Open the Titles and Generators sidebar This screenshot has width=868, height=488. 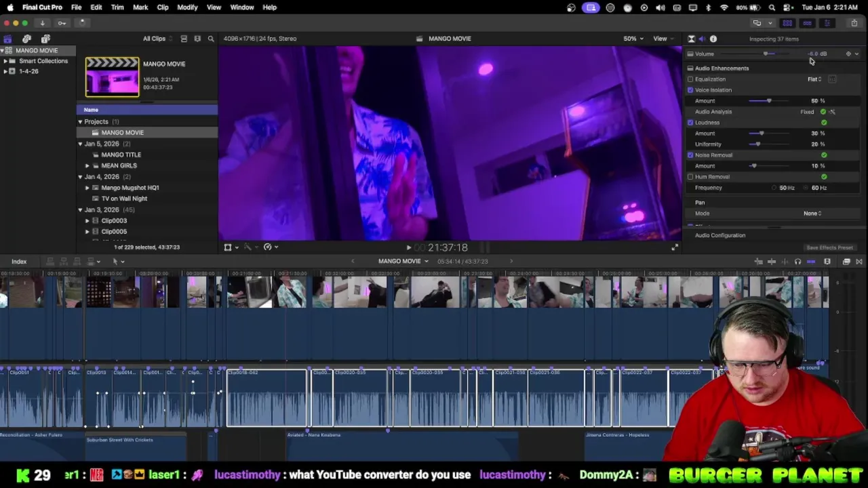[45, 39]
